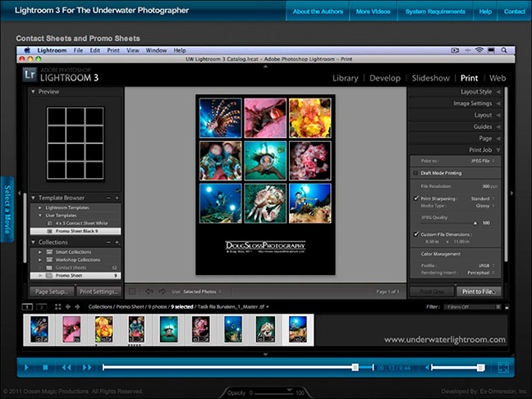
Task: Go to the previous page using the left arrow in the toolbar
Action: pyautogui.click(x=149, y=291)
